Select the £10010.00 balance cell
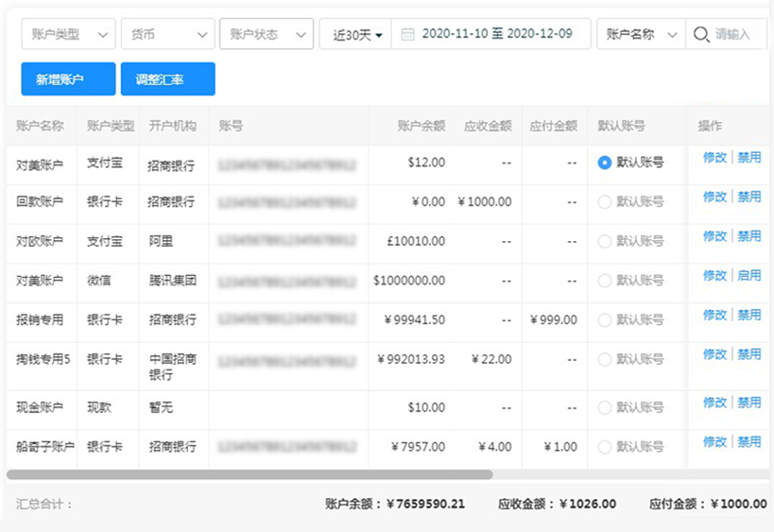 416,241
